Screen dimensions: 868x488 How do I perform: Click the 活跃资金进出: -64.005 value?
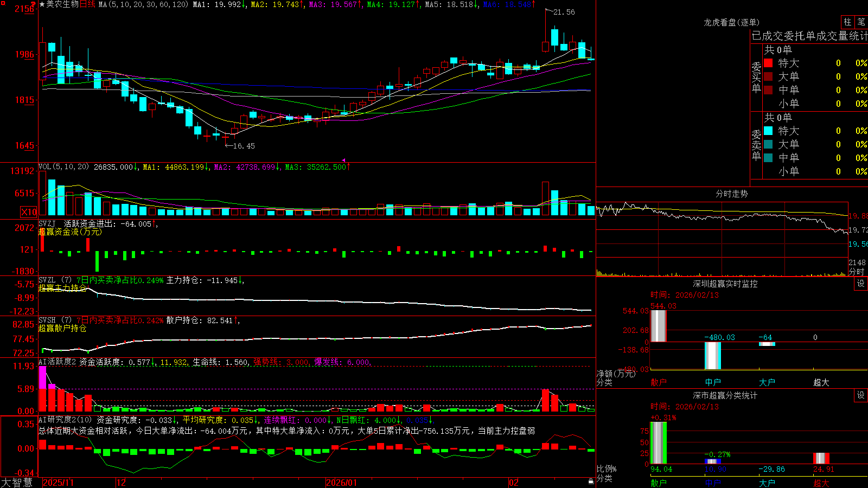(x=107, y=223)
